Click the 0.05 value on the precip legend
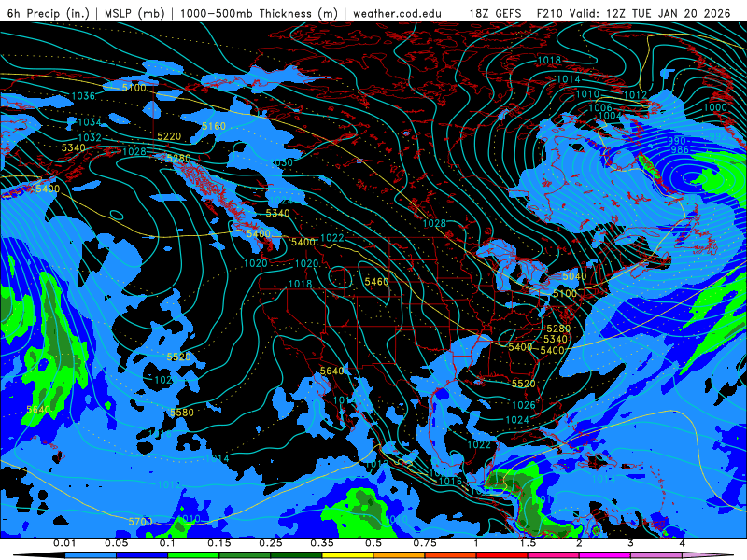This screenshot has width=747, height=560. click(116, 543)
